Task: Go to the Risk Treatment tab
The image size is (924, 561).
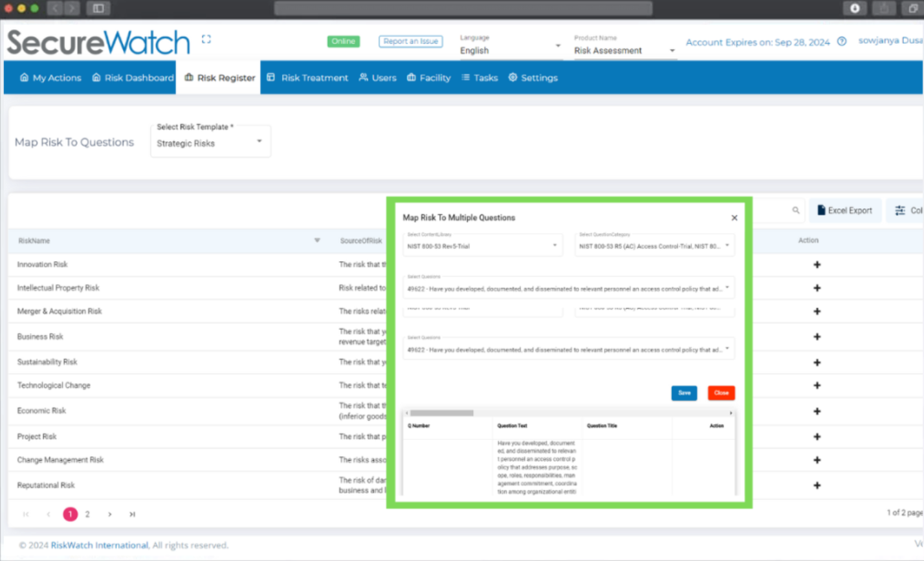Action: (307, 78)
